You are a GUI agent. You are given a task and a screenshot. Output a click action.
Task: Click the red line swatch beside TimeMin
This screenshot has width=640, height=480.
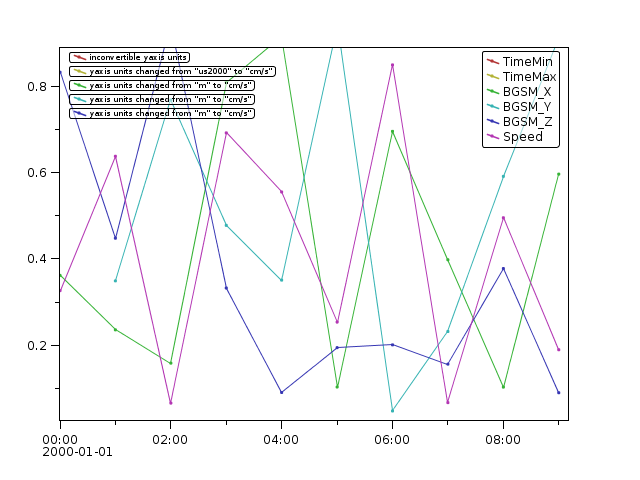point(492,62)
